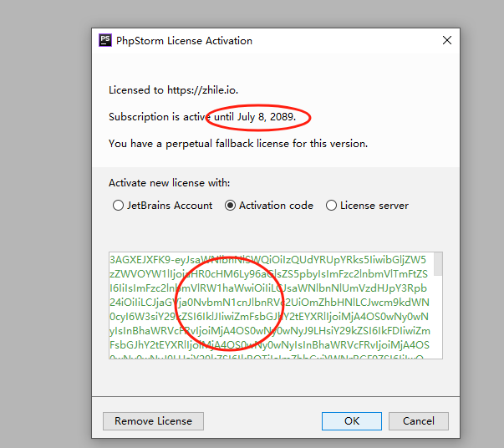Click the perpetual fallback license message
504x448 pixels.
[238, 143]
